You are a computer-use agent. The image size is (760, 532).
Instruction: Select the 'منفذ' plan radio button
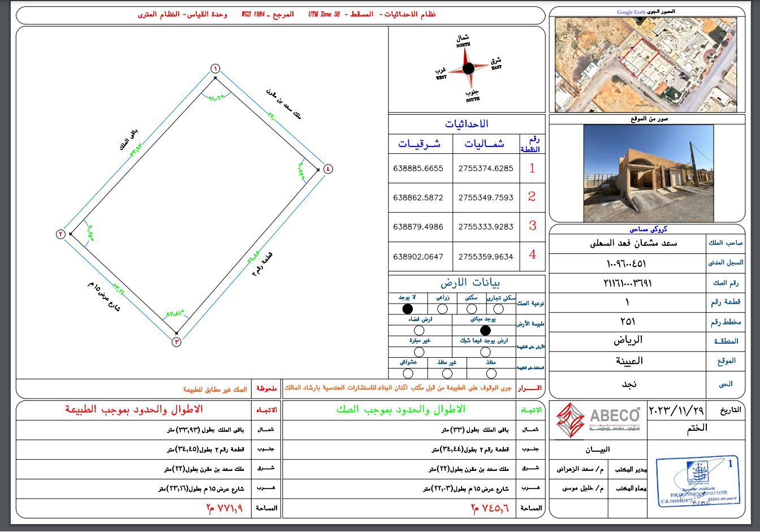pyautogui.click(x=491, y=373)
